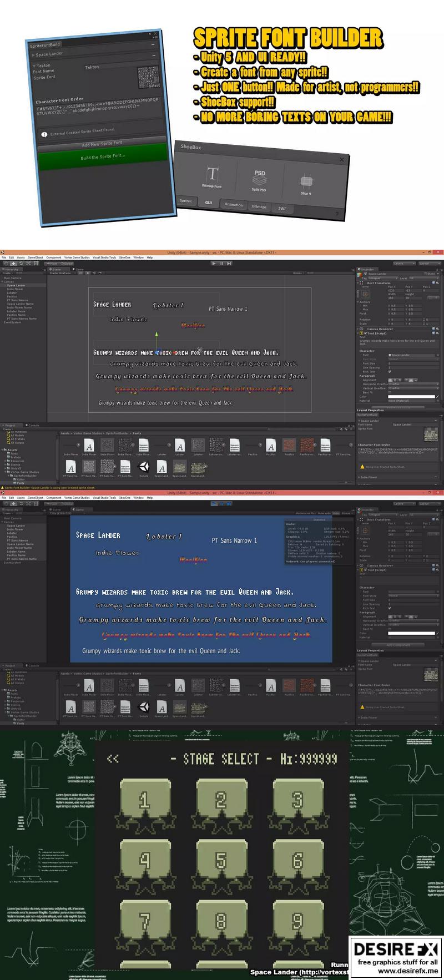
Task: Select the Sample scene asset in upper Project panel
Action: click(x=144, y=467)
